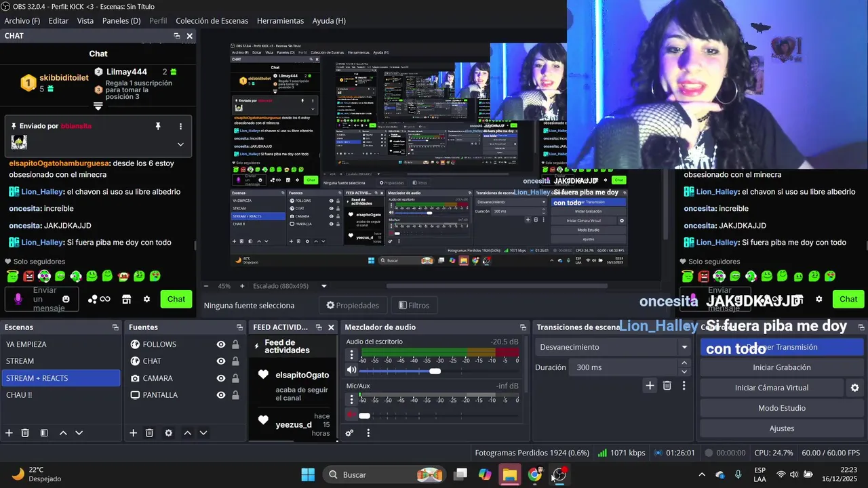This screenshot has height=488, width=868.
Task: Open the pinned message three-dot options
Action: pyautogui.click(x=180, y=126)
